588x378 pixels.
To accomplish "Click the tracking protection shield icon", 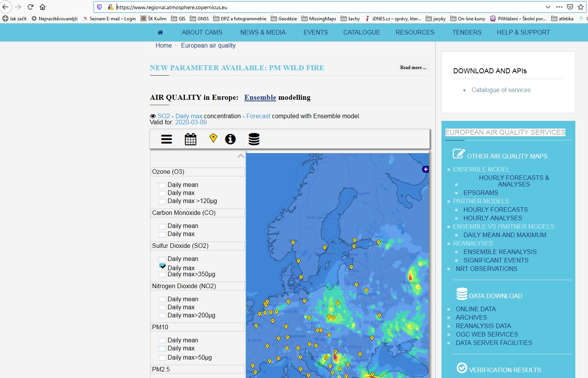I will pos(99,7).
